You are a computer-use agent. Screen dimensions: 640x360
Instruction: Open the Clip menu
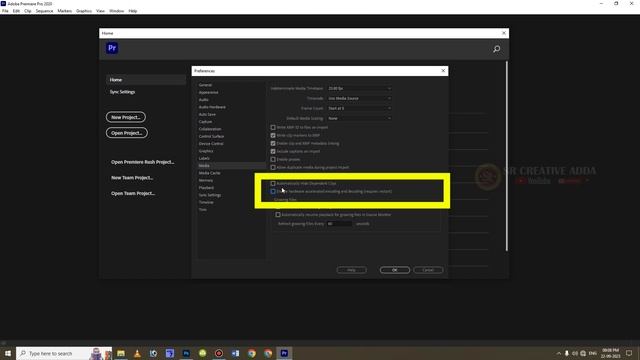[x=27, y=11]
